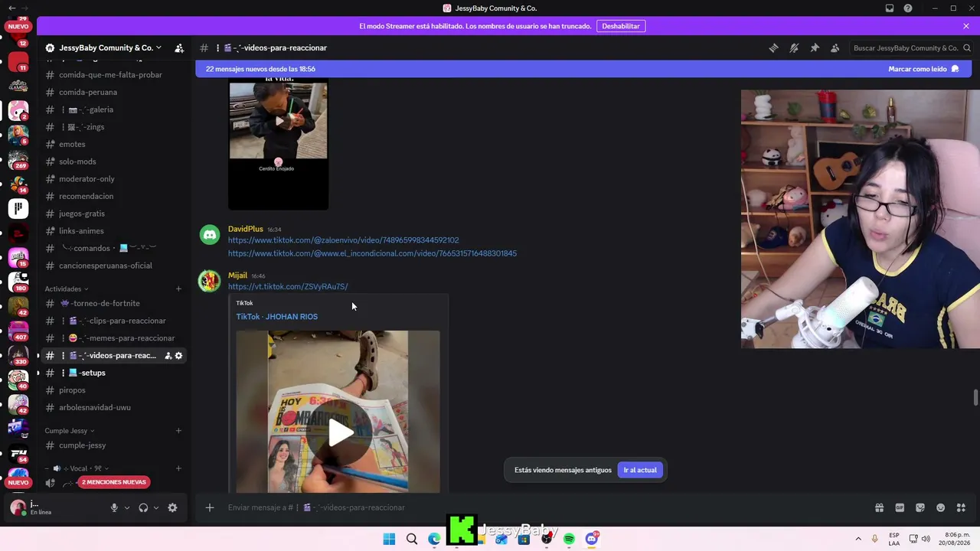This screenshot has height=551, width=980.
Task: Open the apps launcher icon
Action: [x=962, y=507]
